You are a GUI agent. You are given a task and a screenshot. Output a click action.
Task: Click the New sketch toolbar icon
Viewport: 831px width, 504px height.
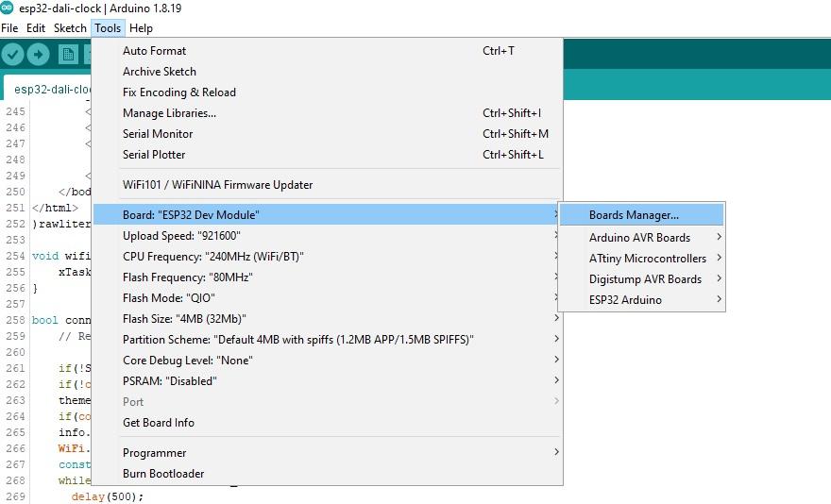68,54
